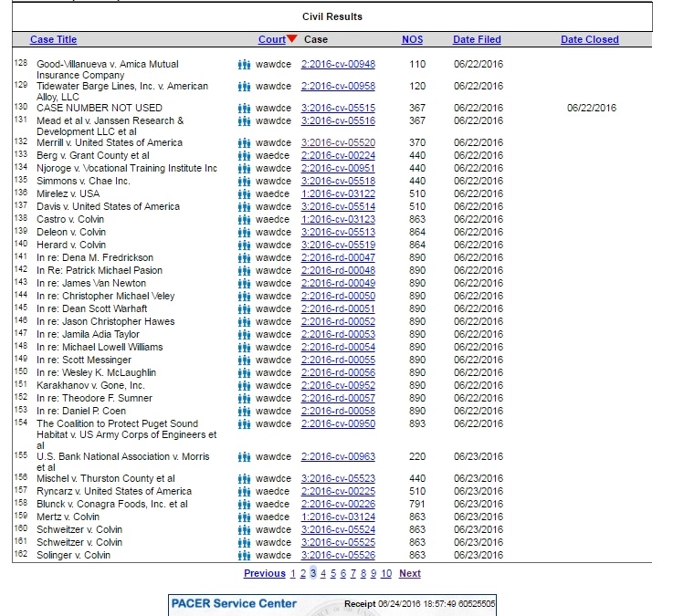Click party icon for Karakhanov v. Gone, Inc.
Viewport: 684px width, 616px height.
(244, 385)
